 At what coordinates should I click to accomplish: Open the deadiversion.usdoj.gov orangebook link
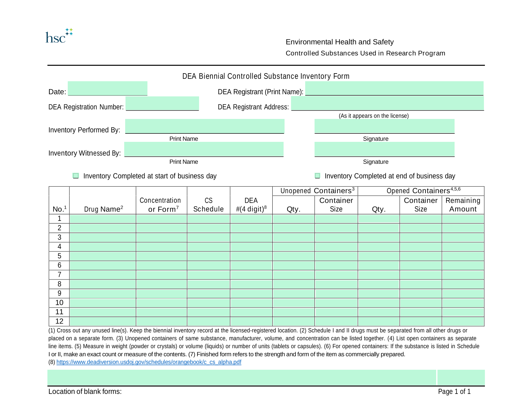coord(149,362)
